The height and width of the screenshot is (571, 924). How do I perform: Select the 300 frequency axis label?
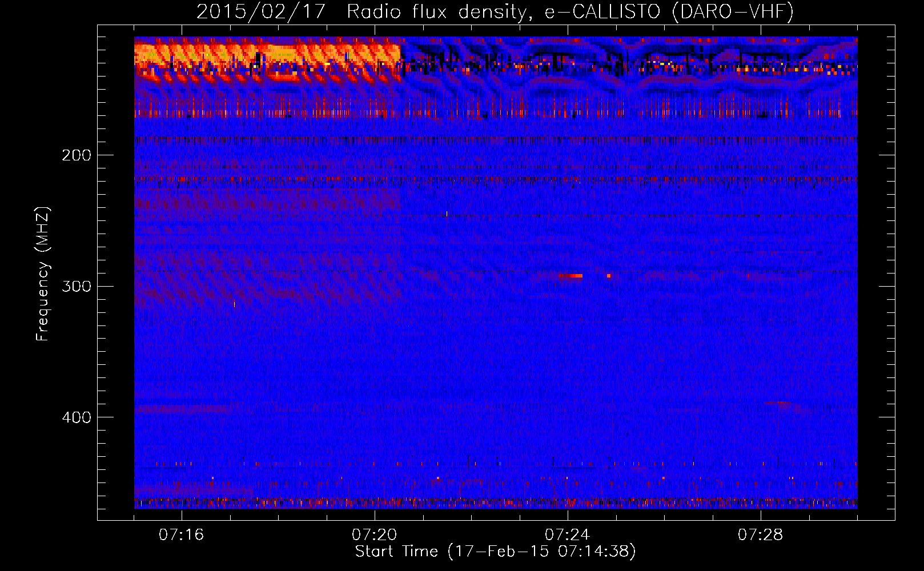[77, 286]
